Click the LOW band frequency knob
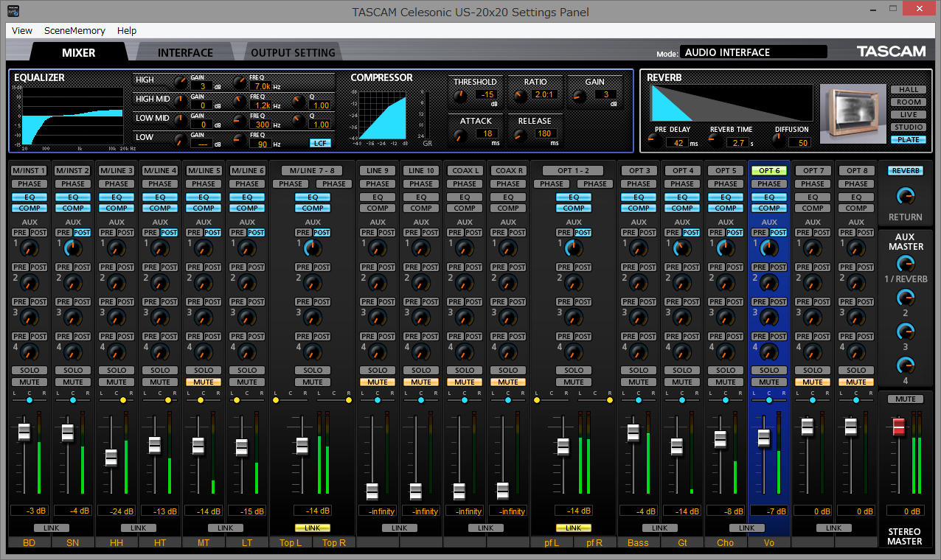941x560 pixels. point(240,139)
